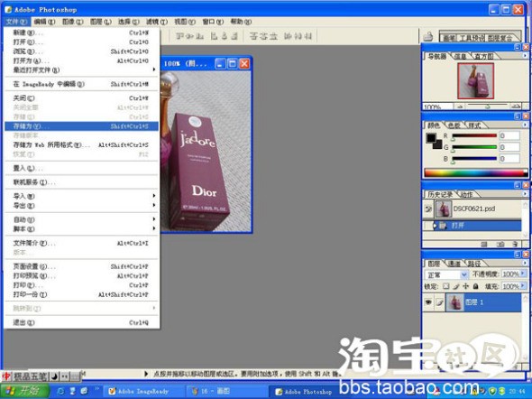Expand the 最近打开文件 submenu
532x399 pixels.
click(x=81, y=70)
